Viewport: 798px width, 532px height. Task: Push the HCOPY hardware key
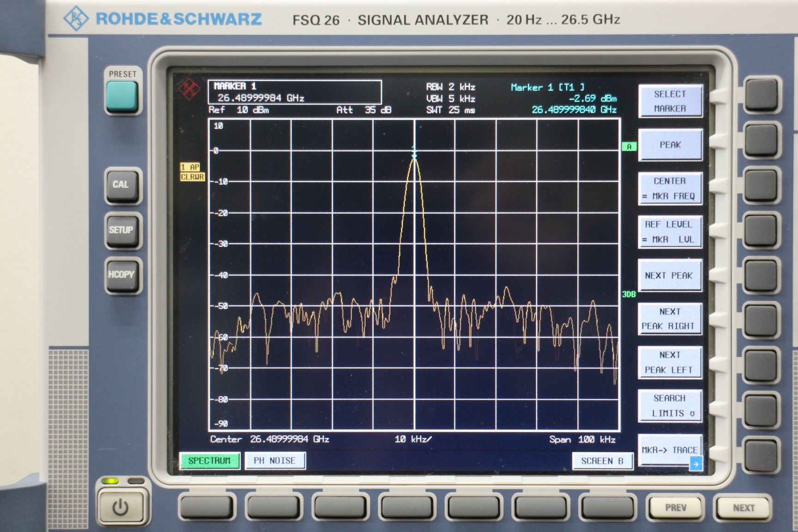tap(122, 275)
